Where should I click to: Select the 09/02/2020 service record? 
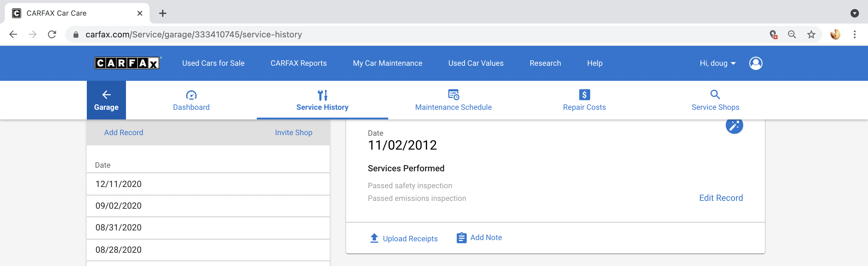point(208,206)
